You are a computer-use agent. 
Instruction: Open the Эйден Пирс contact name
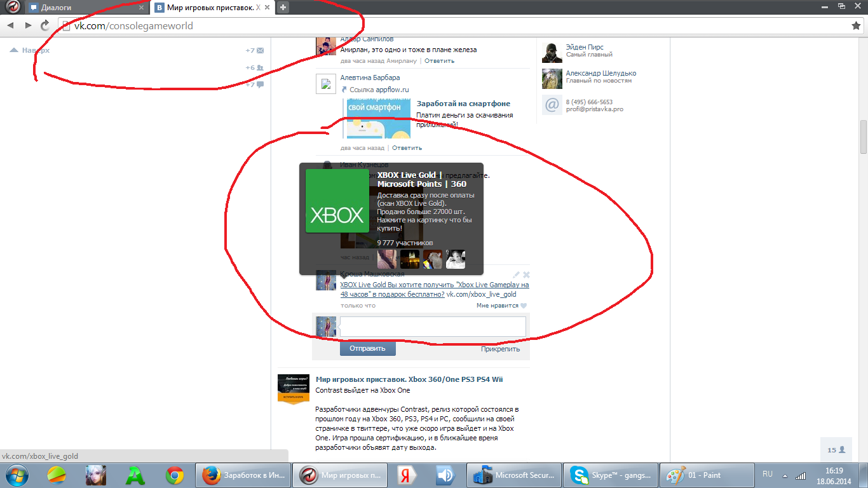click(585, 47)
